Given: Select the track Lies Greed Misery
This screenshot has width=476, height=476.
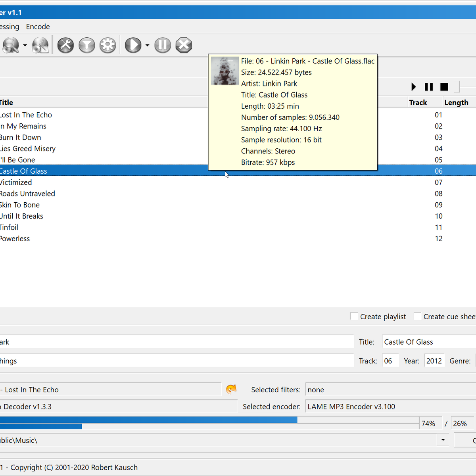Looking at the screenshot, I should pos(238,149).
